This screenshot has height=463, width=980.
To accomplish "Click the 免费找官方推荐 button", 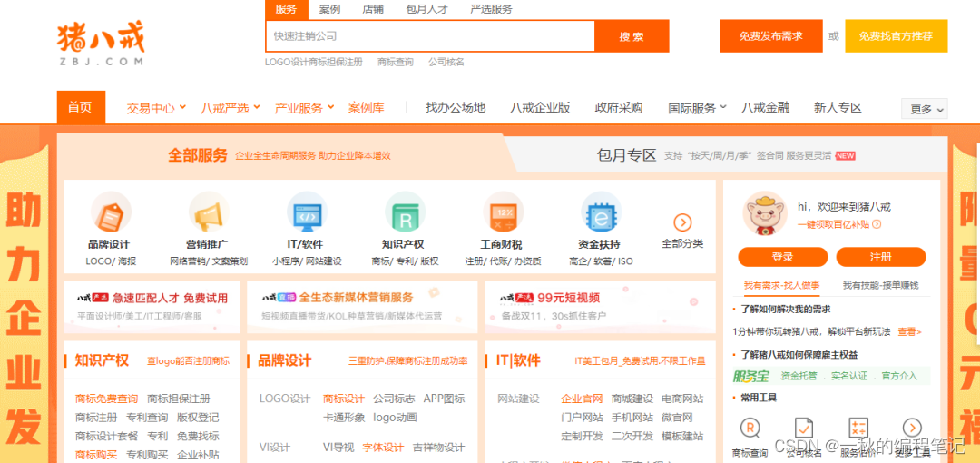I will point(897,36).
